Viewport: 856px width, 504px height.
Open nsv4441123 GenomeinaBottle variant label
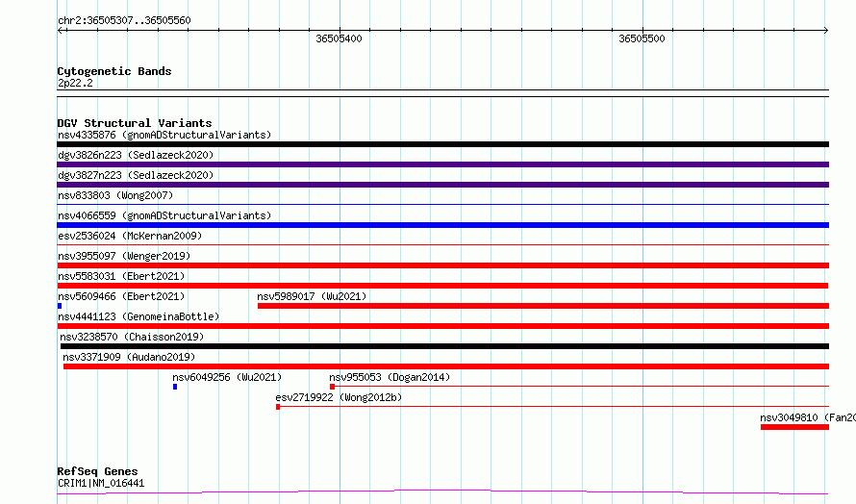pos(138,316)
